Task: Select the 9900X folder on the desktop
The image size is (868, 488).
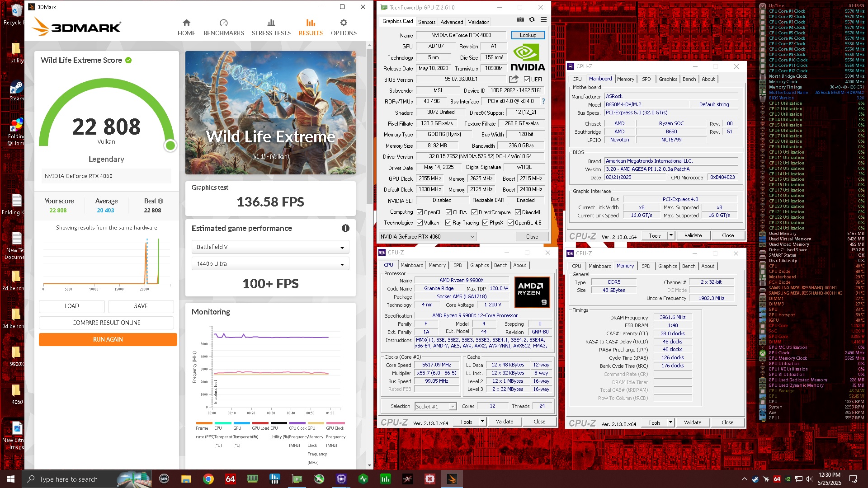Action: tap(16, 356)
